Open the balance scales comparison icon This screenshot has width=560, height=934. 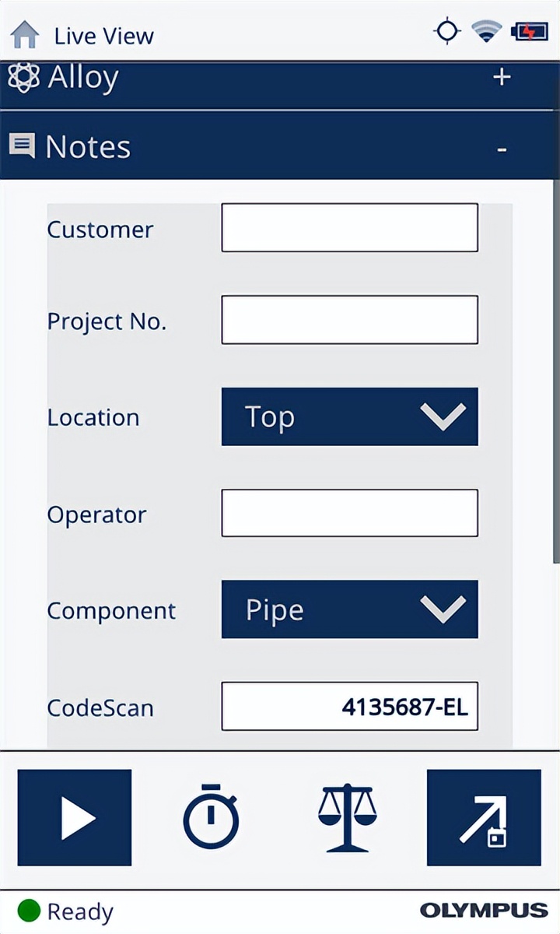click(x=347, y=817)
